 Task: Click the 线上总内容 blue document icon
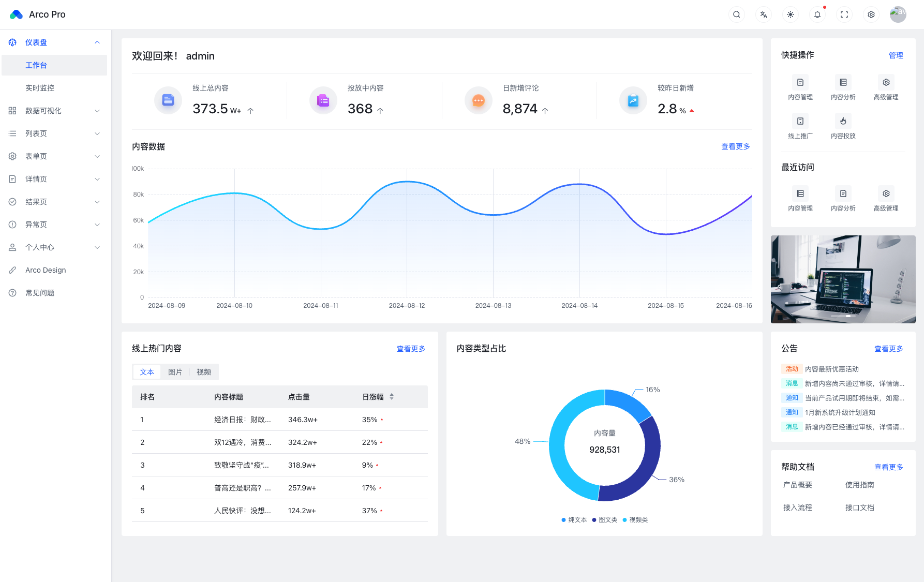[x=168, y=100]
